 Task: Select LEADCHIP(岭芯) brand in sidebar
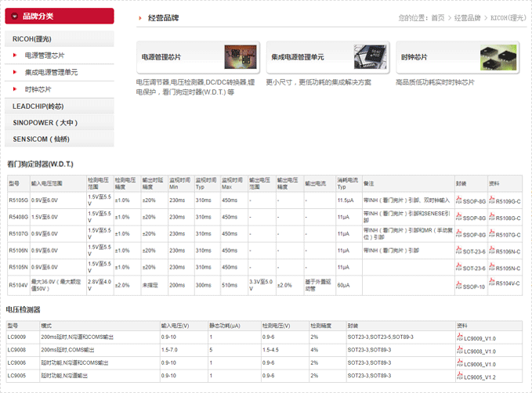click(x=60, y=106)
